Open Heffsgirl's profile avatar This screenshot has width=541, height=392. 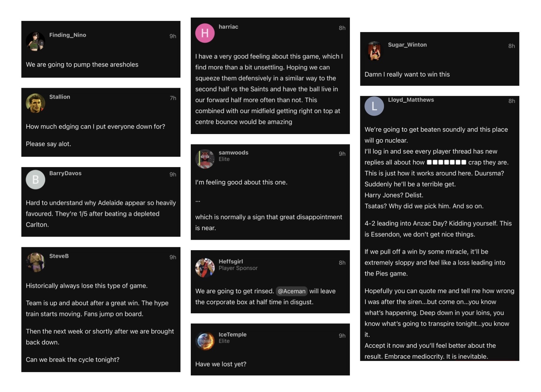205,268
